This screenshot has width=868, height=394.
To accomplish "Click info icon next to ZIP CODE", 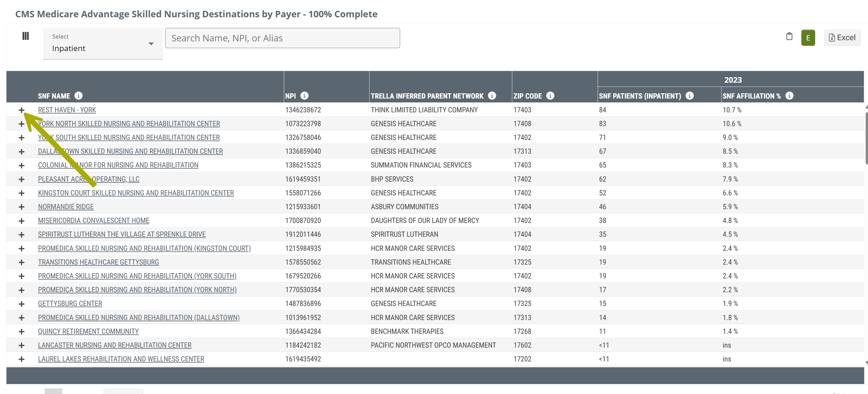I will point(550,96).
